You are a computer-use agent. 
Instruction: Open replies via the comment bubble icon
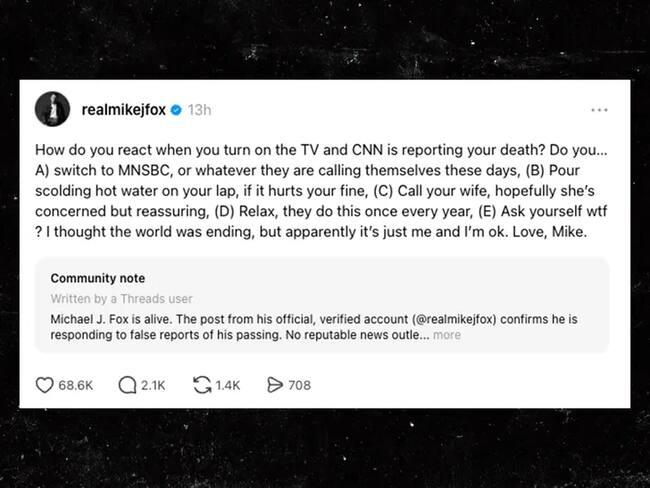click(127, 385)
